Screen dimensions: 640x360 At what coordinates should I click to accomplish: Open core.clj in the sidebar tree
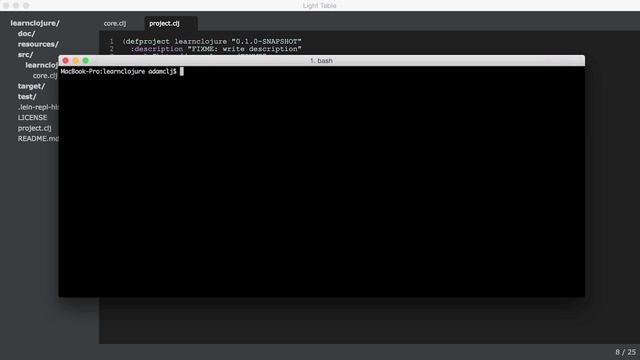pos(45,76)
